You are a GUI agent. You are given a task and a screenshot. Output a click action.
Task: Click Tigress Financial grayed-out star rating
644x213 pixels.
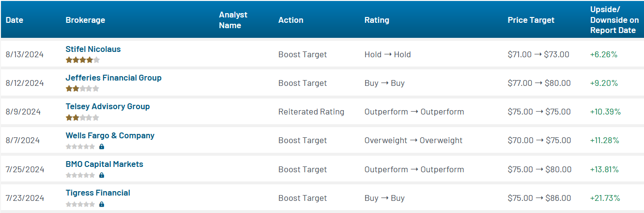click(x=80, y=204)
